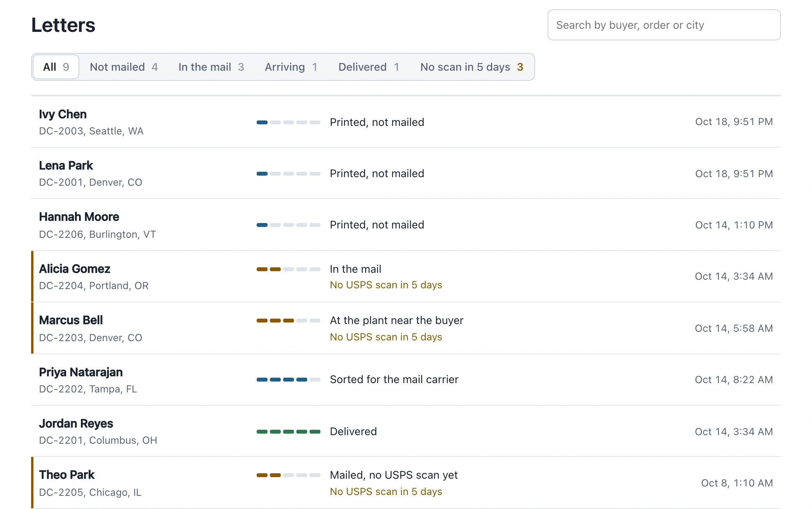Switch to the Not mailed tab
This screenshot has height=509, width=812.
[x=124, y=67]
